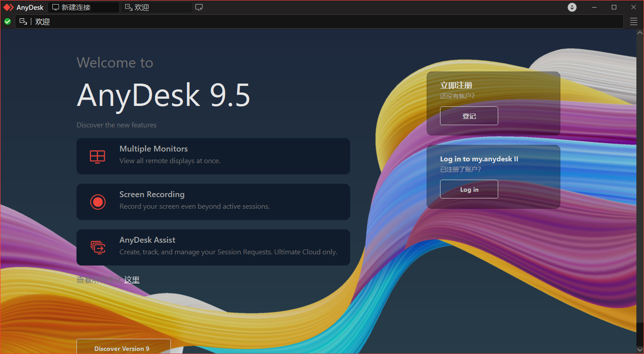
Task: Click the Multiple Monitors icon
Action: (97, 156)
